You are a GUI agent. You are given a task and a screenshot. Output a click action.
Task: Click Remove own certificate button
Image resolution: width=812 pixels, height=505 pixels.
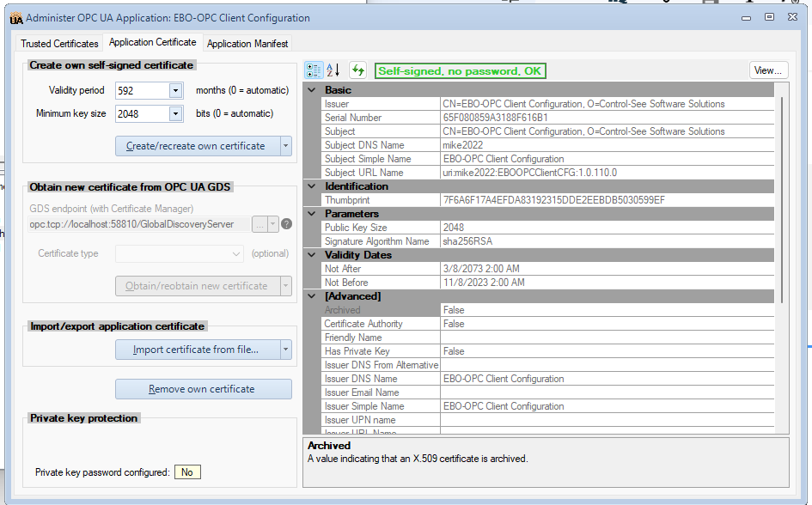click(x=204, y=389)
